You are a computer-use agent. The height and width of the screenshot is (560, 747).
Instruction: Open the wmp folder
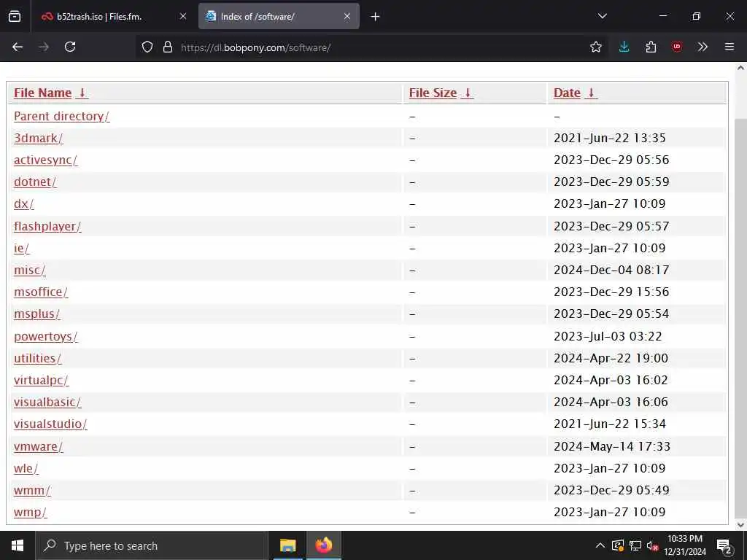pos(30,512)
